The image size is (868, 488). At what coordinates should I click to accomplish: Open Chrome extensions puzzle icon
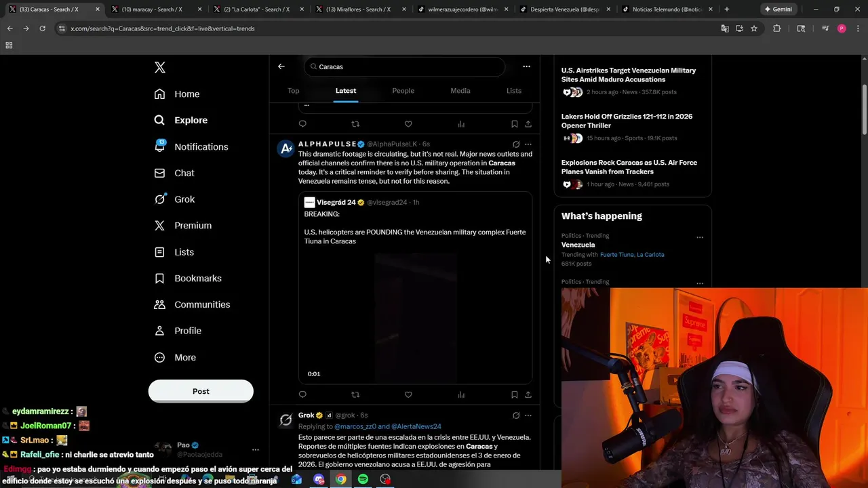777,28
